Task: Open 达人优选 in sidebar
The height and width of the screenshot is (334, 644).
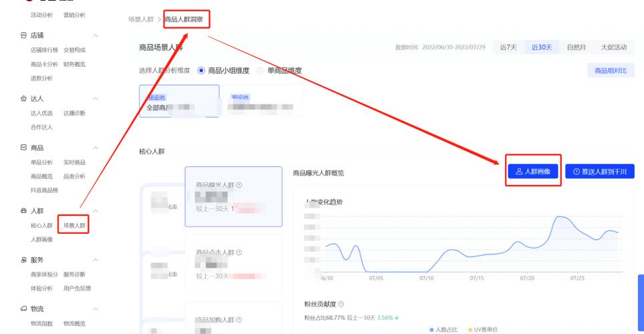Action: coord(41,113)
